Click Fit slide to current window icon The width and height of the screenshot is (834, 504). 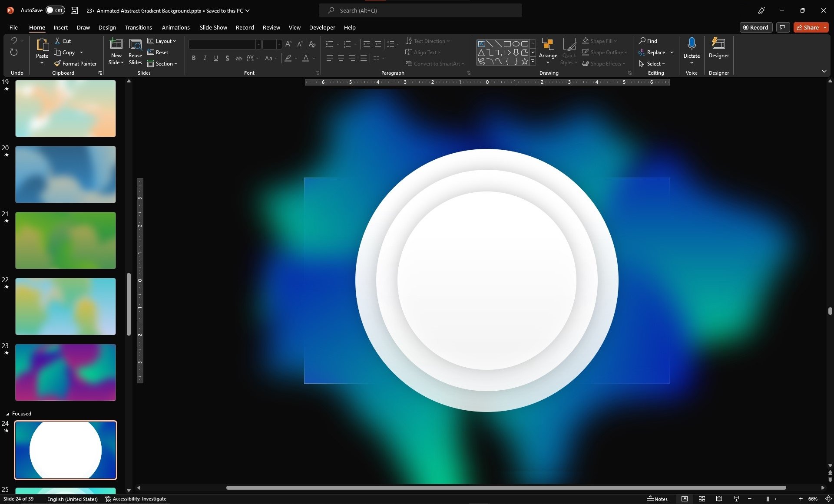(x=828, y=499)
